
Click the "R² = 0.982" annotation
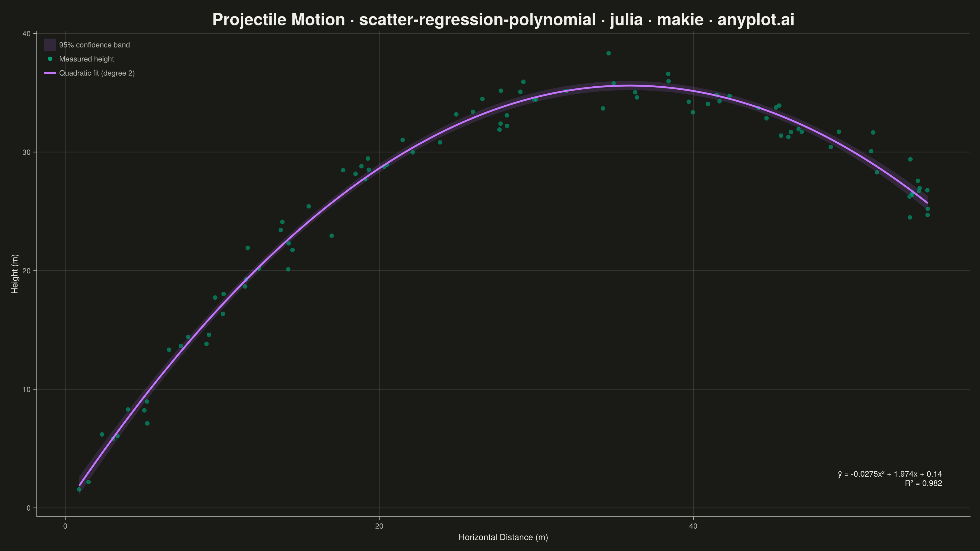(923, 483)
